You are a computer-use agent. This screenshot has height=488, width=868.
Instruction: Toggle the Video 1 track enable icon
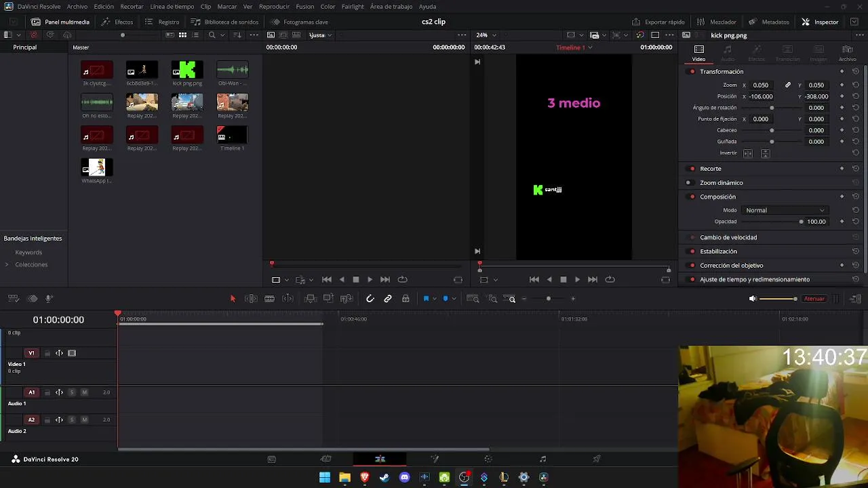click(x=72, y=353)
